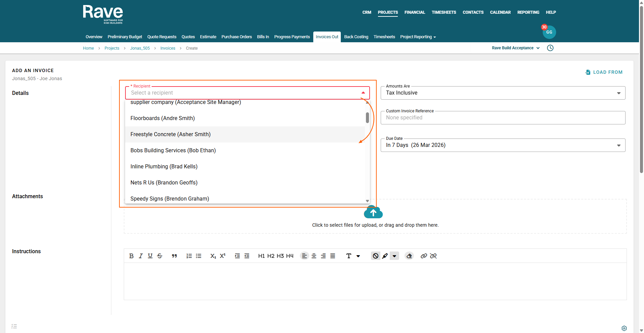Open the highlight colour picker arrow
The height and width of the screenshot is (333, 644).
pyautogui.click(x=394, y=256)
